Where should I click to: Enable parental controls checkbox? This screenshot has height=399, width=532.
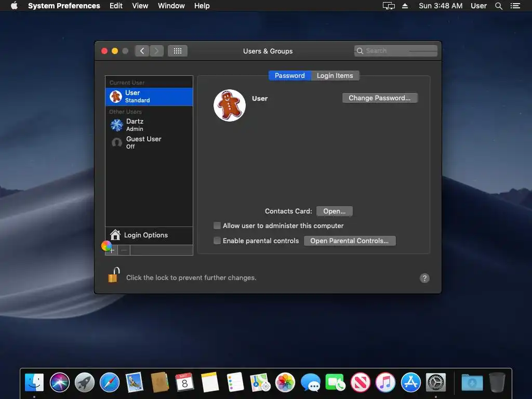(217, 241)
